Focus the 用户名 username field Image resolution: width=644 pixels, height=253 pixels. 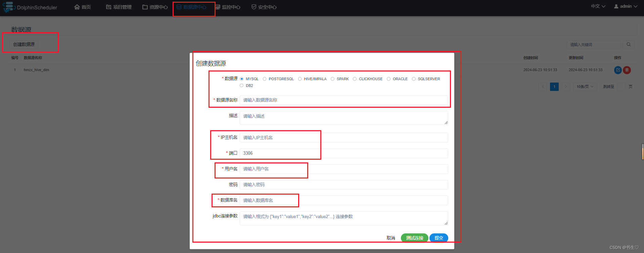pos(344,169)
